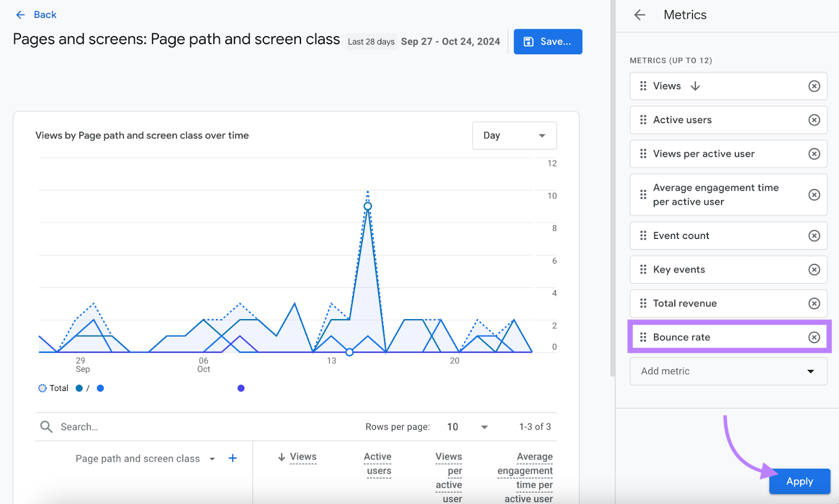Image resolution: width=839 pixels, height=504 pixels.
Task: Expand the Page path and screen class dropdown
Action: (x=212, y=458)
